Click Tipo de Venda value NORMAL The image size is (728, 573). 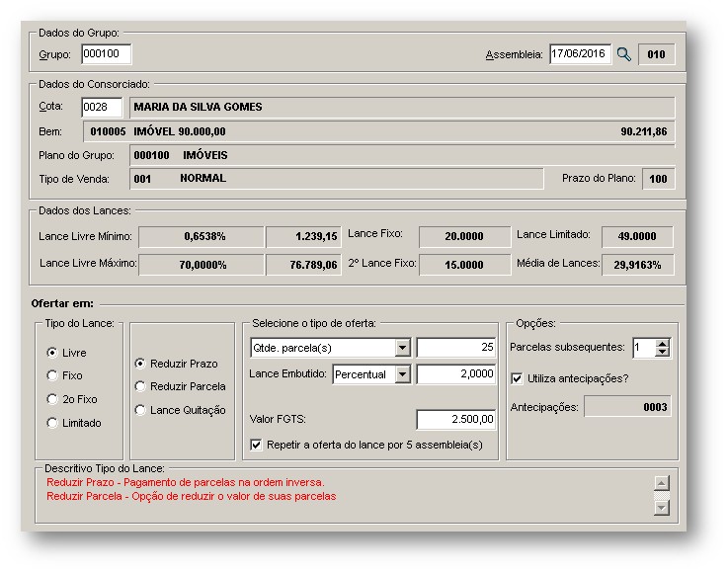[202, 178]
